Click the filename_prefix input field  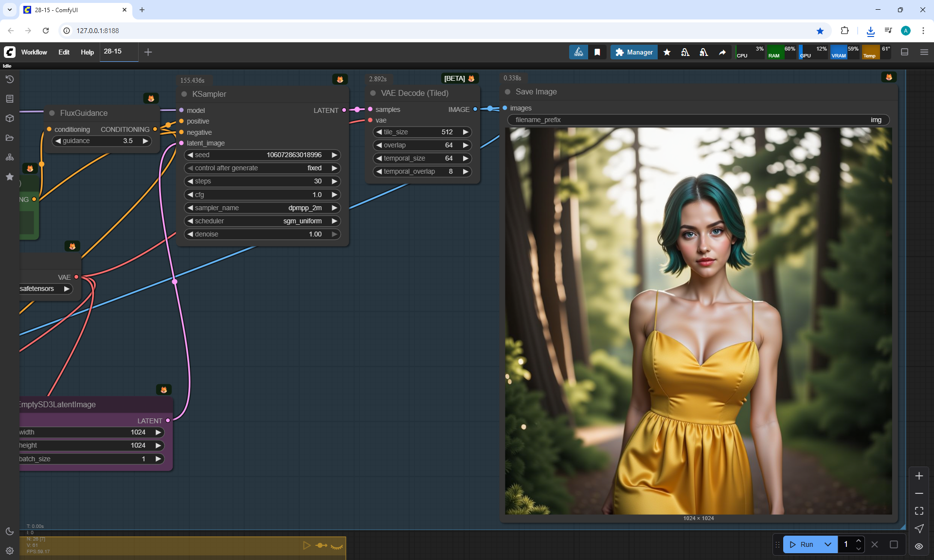[698, 120]
